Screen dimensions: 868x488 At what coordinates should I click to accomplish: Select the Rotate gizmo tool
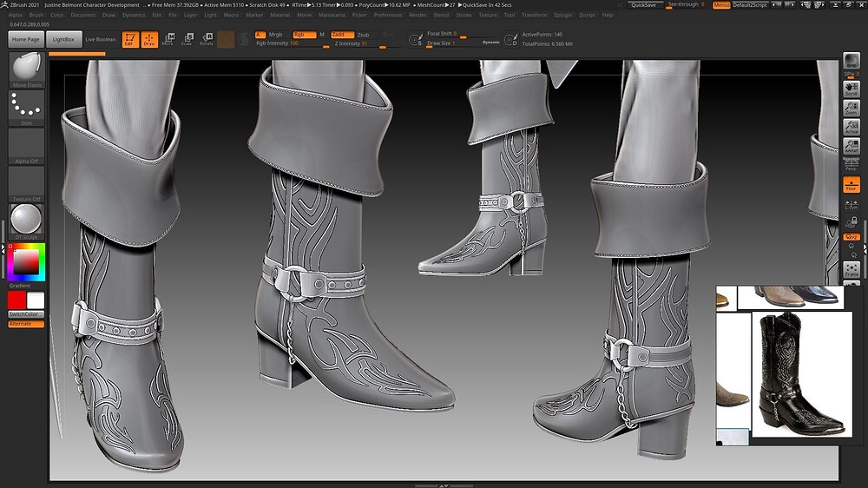coord(207,39)
